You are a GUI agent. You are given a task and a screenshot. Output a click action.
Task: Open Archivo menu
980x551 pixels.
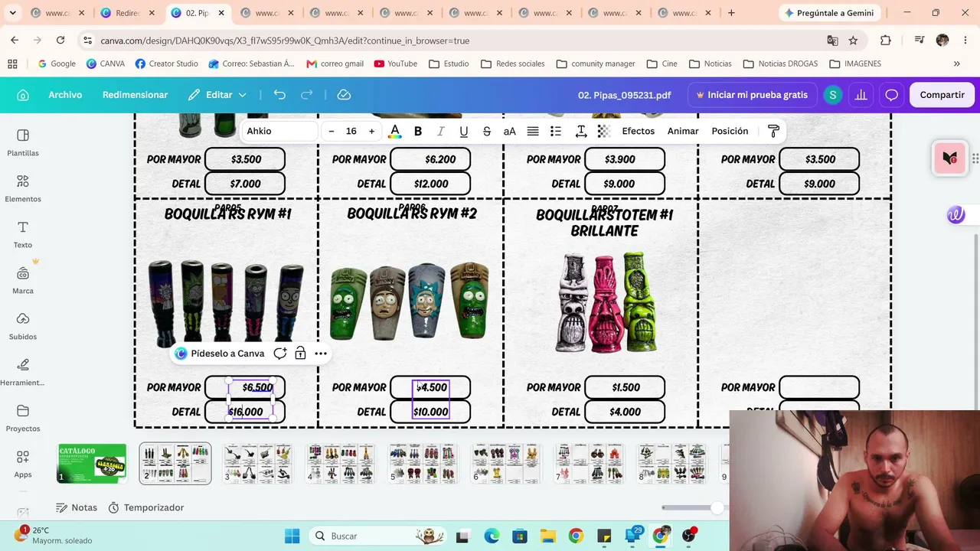65,95
